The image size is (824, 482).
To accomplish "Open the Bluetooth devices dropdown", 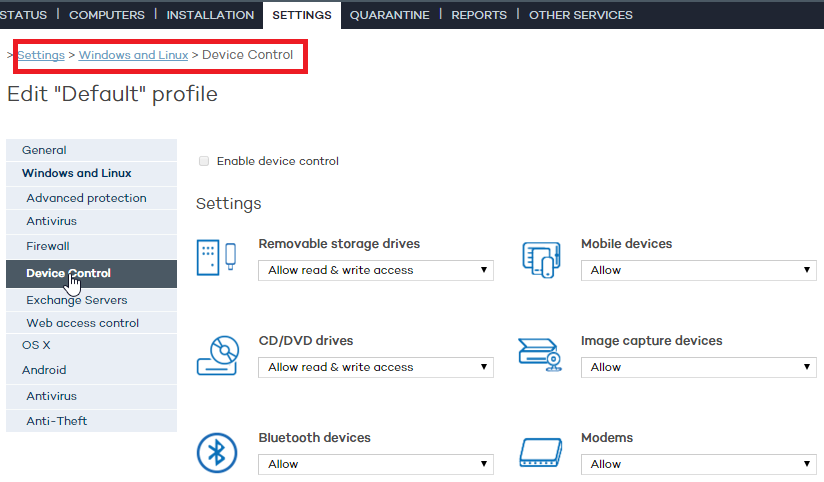I will (x=375, y=464).
